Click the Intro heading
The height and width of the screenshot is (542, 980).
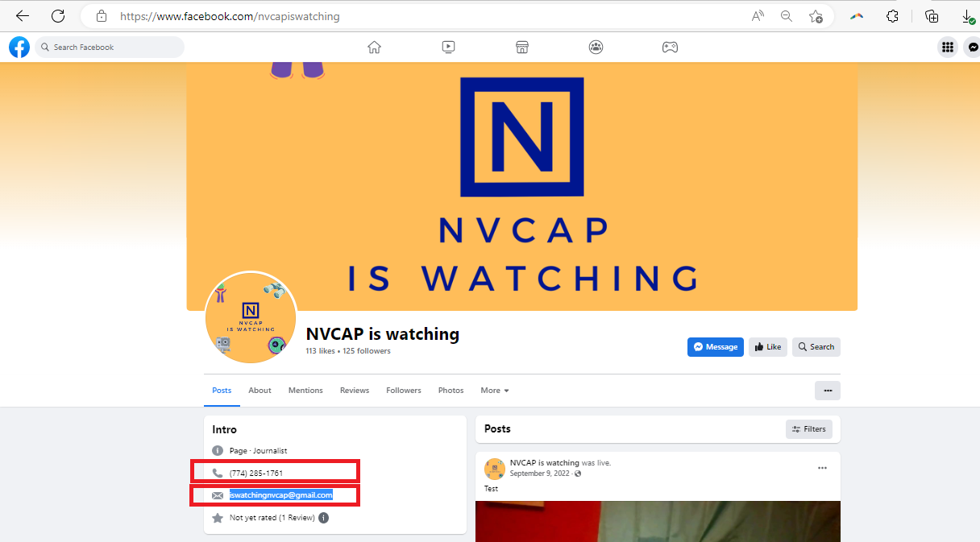coord(225,430)
